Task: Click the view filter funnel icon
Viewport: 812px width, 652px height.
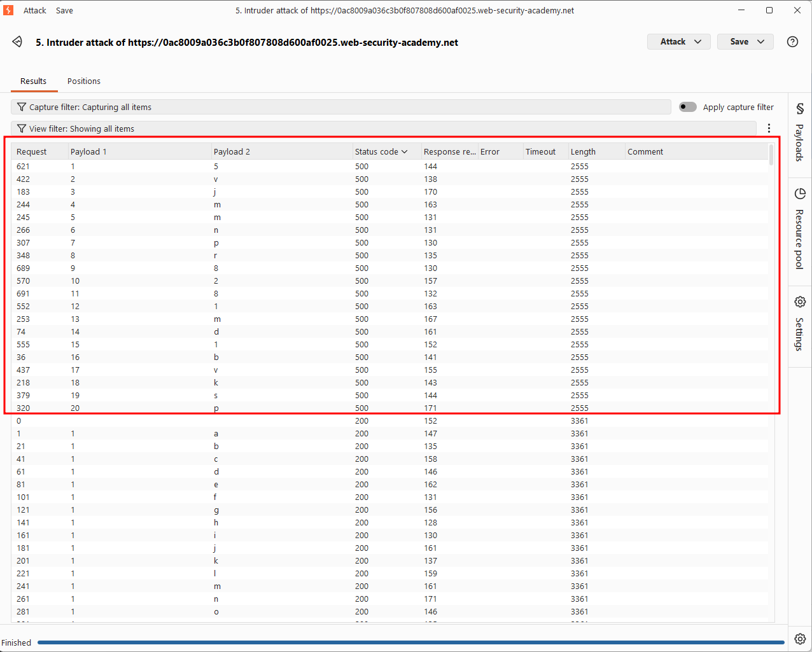Action: click(22, 128)
